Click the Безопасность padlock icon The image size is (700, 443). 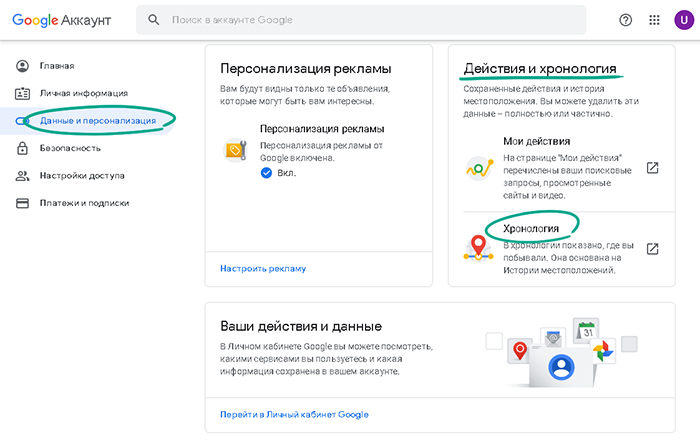22,148
